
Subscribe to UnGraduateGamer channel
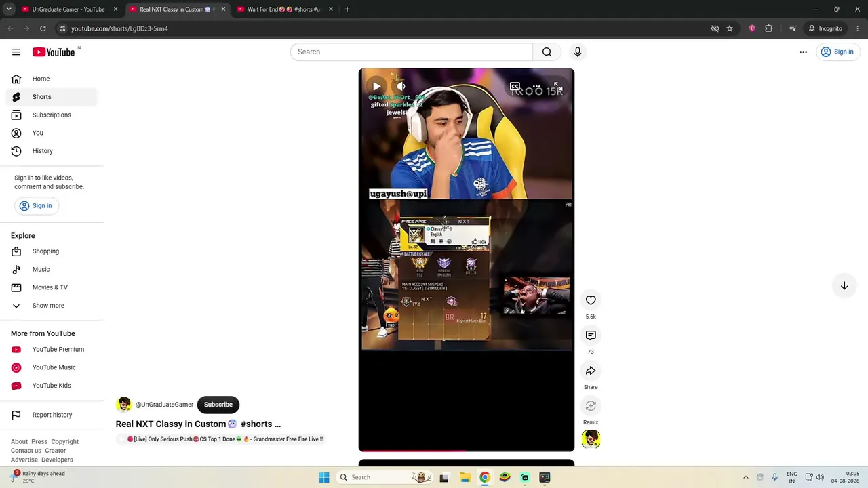pos(218,405)
